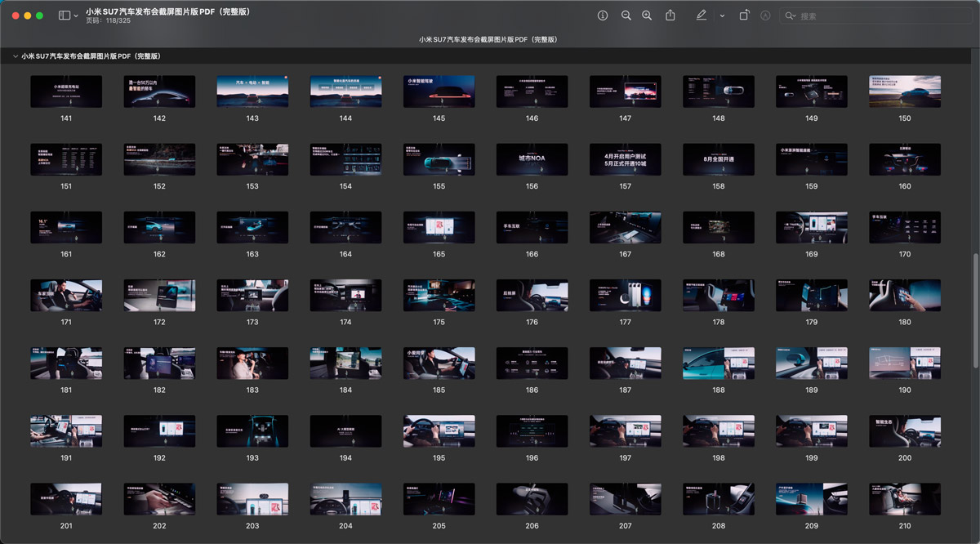Select the page 188 thumbnail
Screen dimensions: 980x544
click(x=719, y=363)
